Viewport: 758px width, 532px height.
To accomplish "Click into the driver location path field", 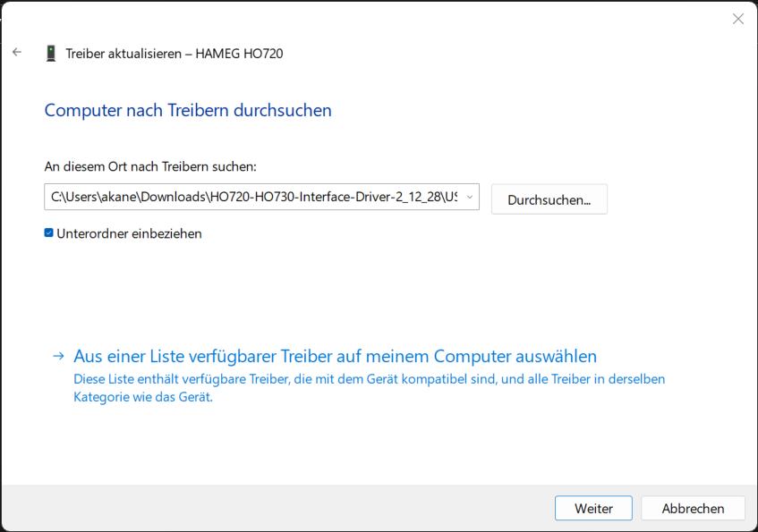I will [251, 198].
